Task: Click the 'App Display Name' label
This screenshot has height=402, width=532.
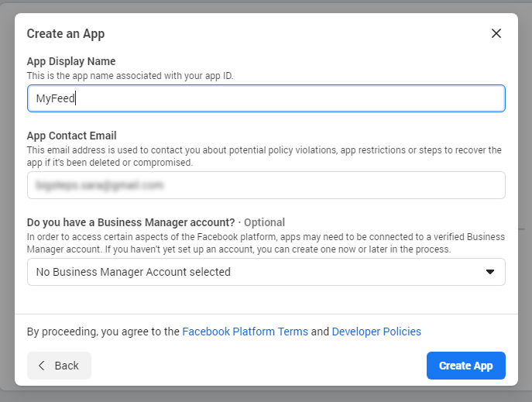Action: pyautogui.click(x=71, y=61)
